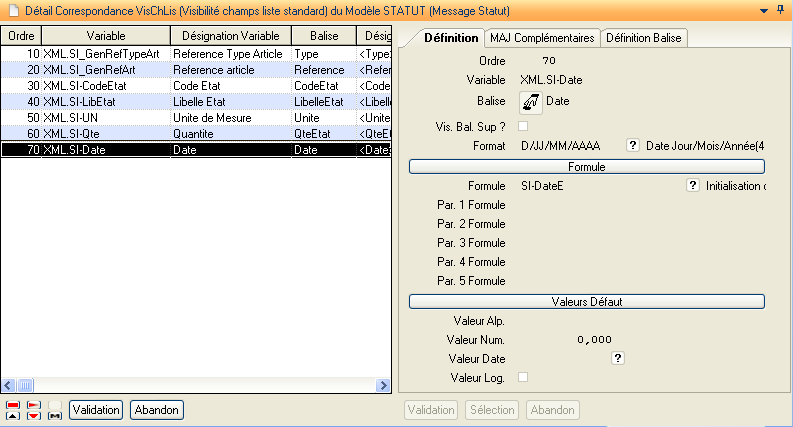The width and height of the screenshot is (793, 427).
Task: Click the help icon beside Formule field
Action: pos(692,186)
